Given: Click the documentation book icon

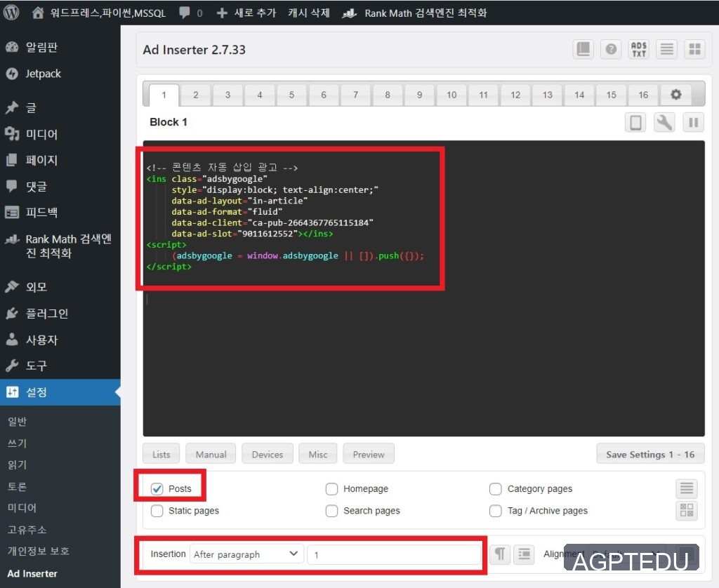Looking at the screenshot, I should (x=583, y=49).
